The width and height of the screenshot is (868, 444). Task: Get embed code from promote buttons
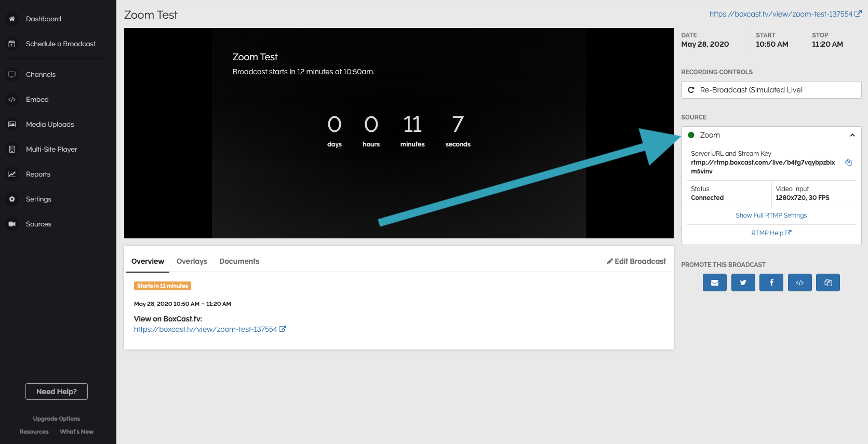[x=799, y=282]
